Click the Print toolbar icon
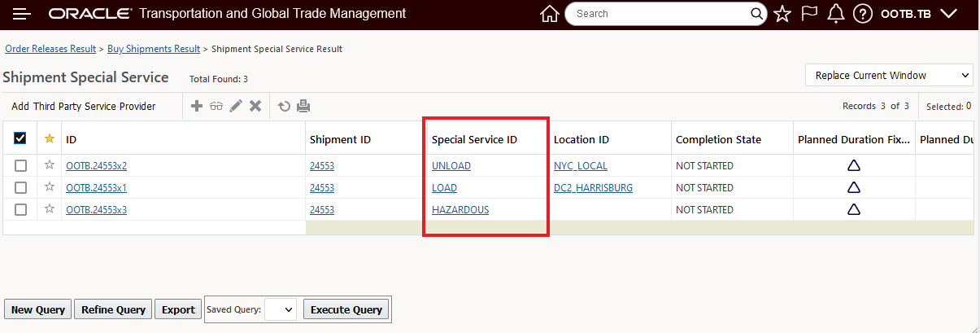The width and height of the screenshot is (980, 333). pyautogui.click(x=303, y=106)
